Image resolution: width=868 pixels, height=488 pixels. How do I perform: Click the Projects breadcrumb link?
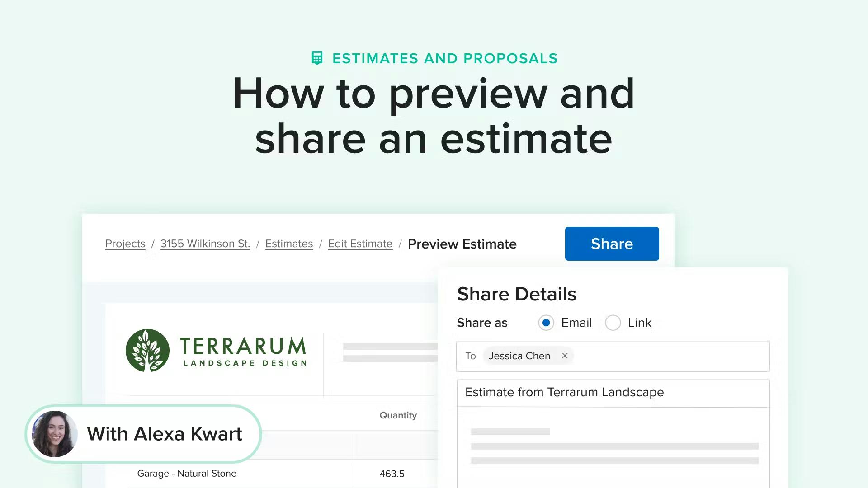pos(125,243)
